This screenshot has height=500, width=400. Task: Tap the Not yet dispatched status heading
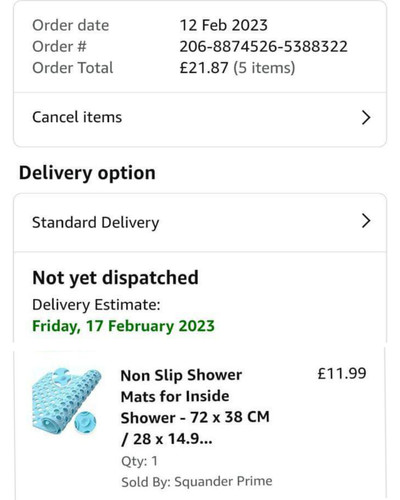pyautogui.click(x=115, y=278)
